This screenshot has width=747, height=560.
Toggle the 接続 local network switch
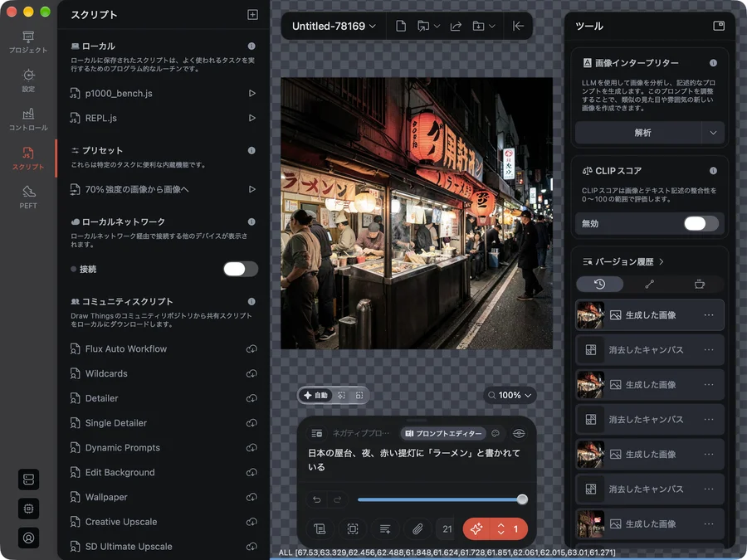coord(241,269)
